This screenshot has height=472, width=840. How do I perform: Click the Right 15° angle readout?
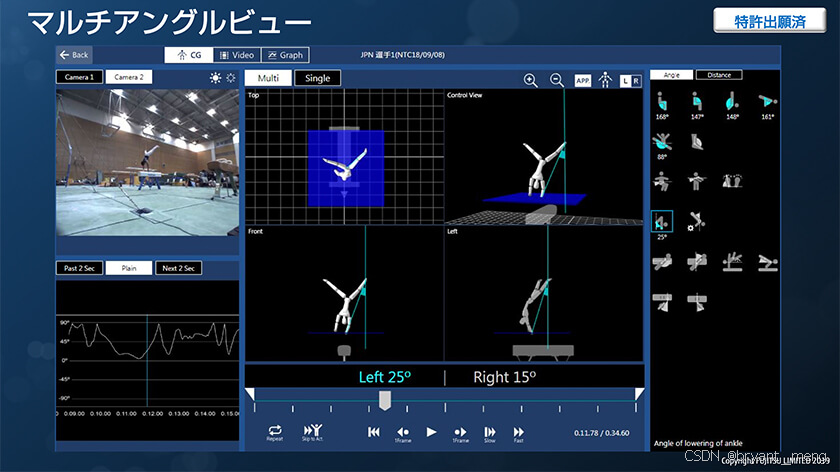pyautogui.click(x=504, y=377)
